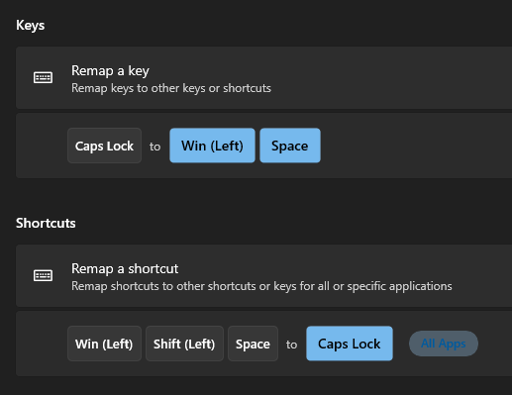Click the All Apps pill label
Image resolution: width=512 pixels, height=395 pixels.
(x=443, y=344)
